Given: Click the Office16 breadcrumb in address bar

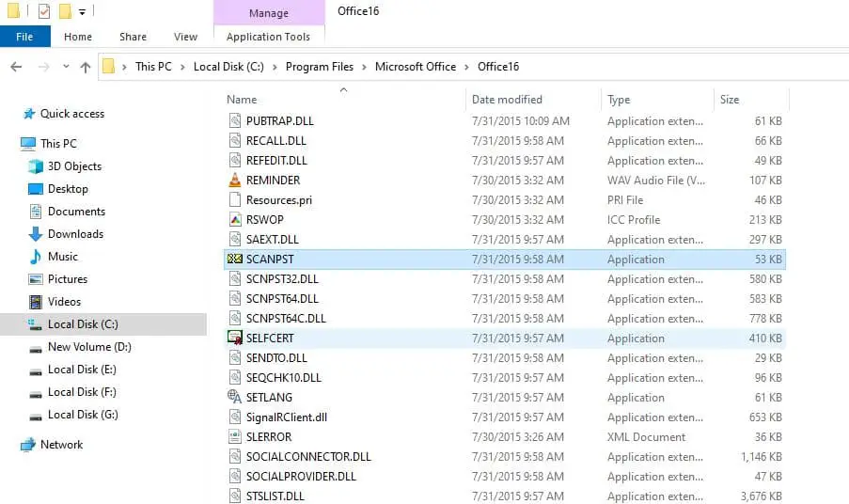Looking at the screenshot, I should pyautogui.click(x=498, y=67).
